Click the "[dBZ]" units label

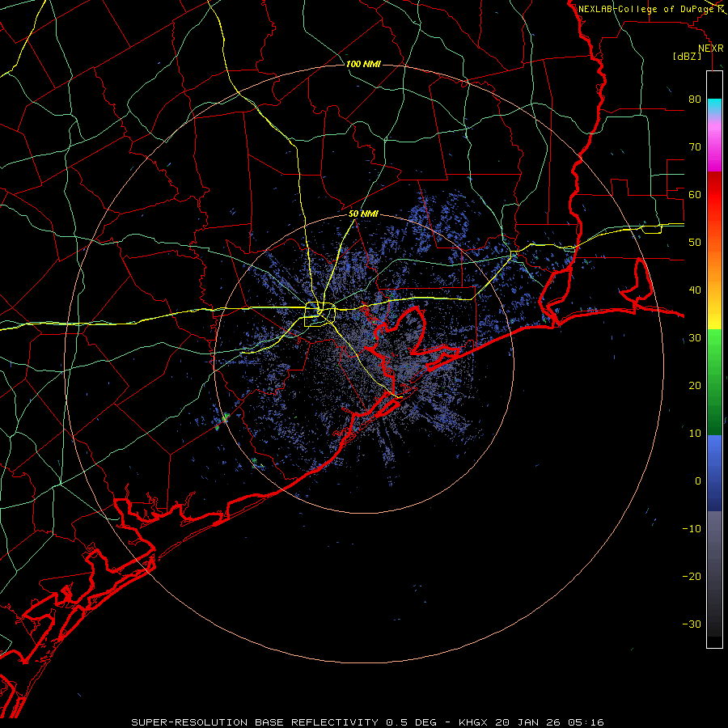click(687, 56)
